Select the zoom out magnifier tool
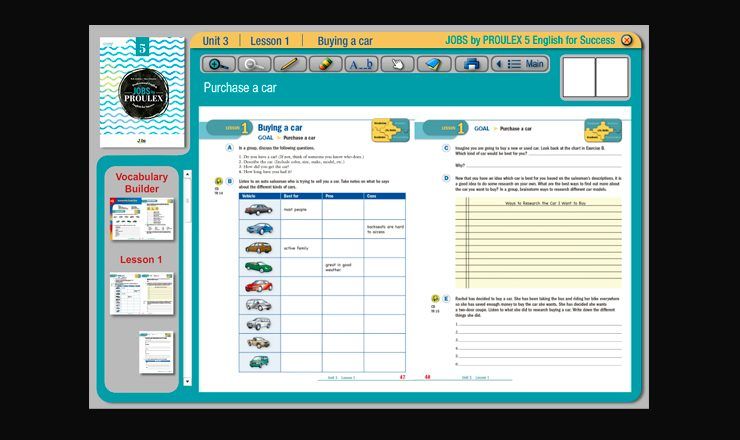740x440 pixels. click(x=254, y=64)
